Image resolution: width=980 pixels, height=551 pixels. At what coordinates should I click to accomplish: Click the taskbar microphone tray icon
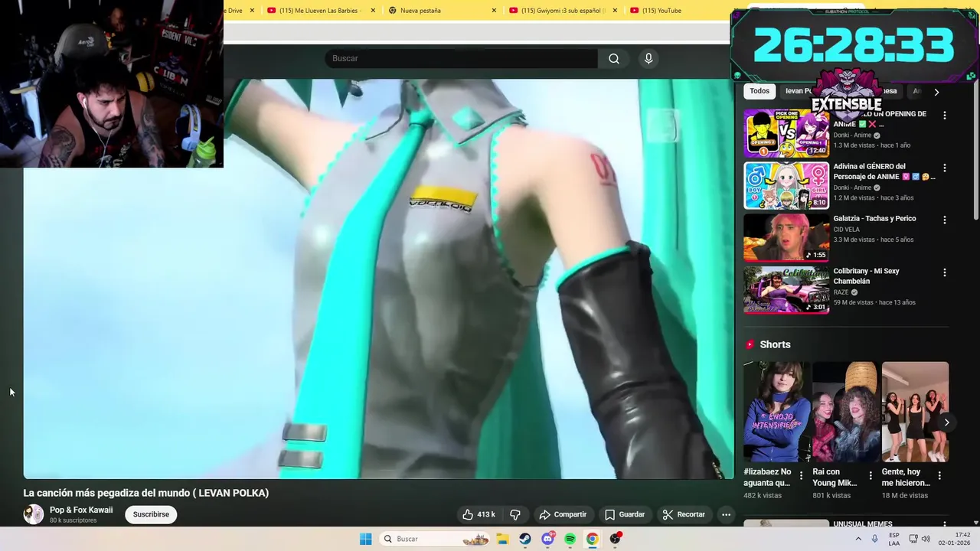875,539
